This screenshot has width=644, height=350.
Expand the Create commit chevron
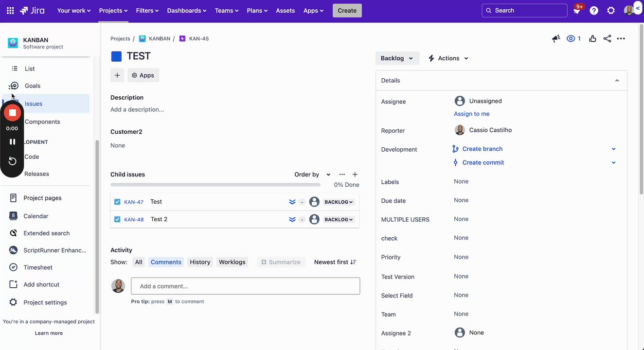coord(613,163)
